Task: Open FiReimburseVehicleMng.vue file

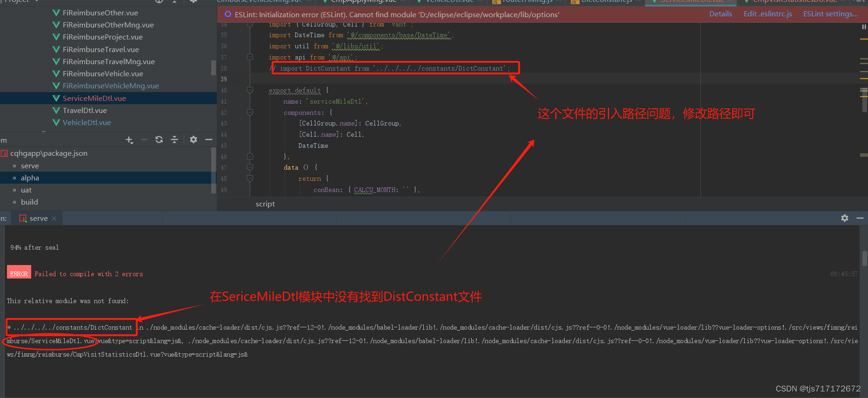Action: tap(111, 86)
